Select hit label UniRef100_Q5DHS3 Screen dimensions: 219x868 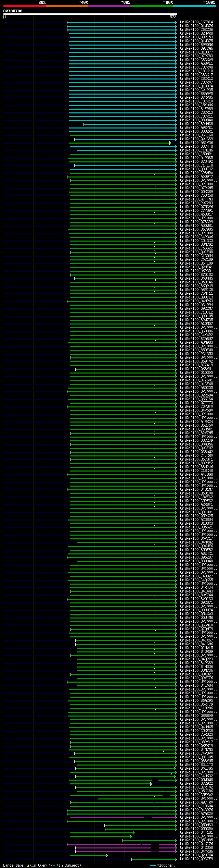(196, 825)
